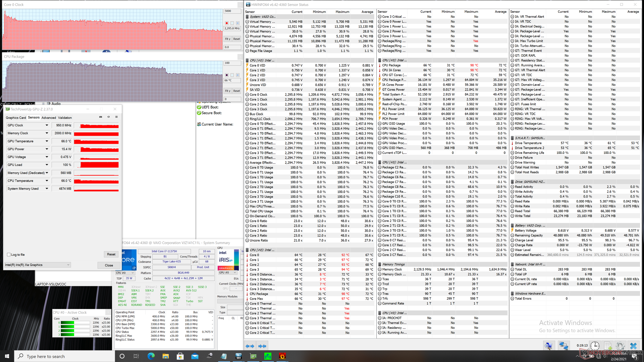
Task: Select Battery Voltage sensor row
Action: (575, 230)
